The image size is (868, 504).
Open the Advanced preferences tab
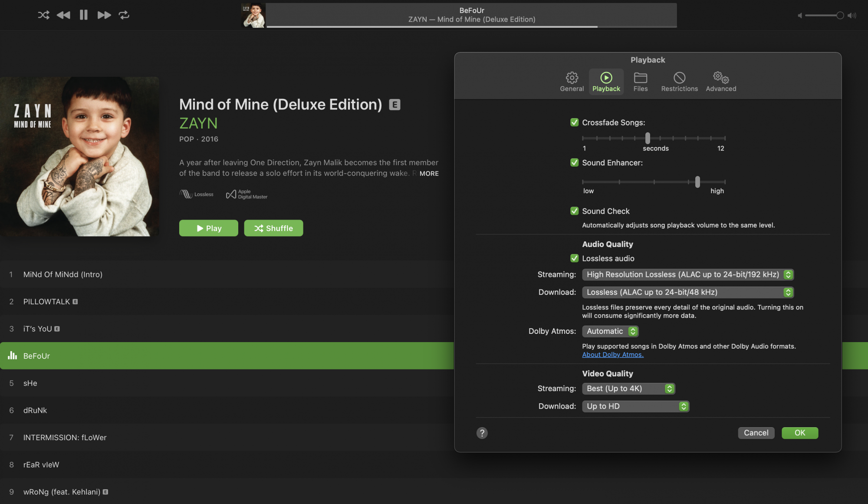pyautogui.click(x=721, y=82)
